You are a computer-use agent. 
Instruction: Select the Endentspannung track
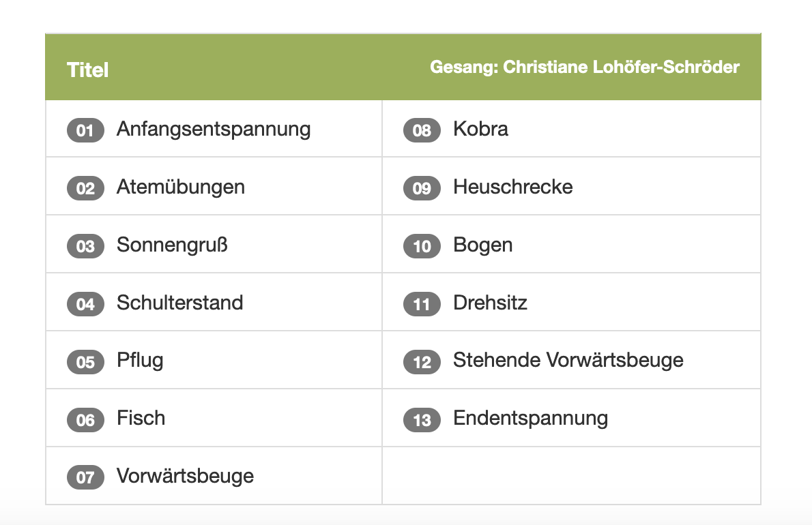click(530, 419)
